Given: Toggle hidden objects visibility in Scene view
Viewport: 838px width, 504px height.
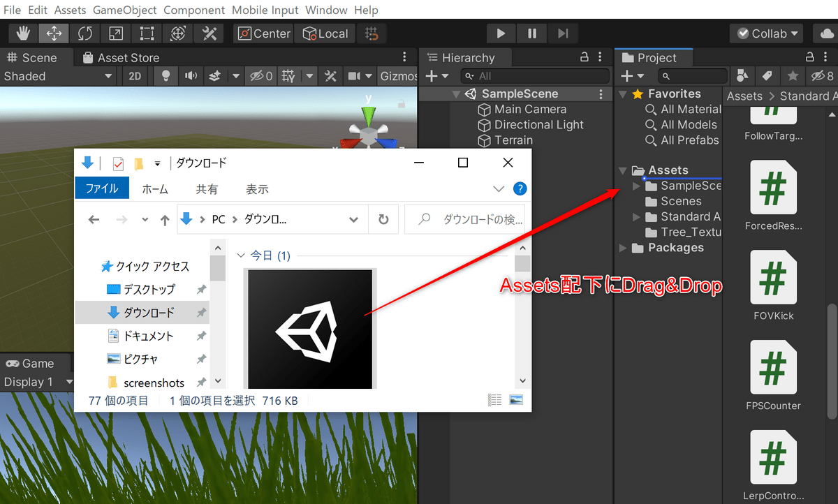Looking at the screenshot, I should (262, 76).
